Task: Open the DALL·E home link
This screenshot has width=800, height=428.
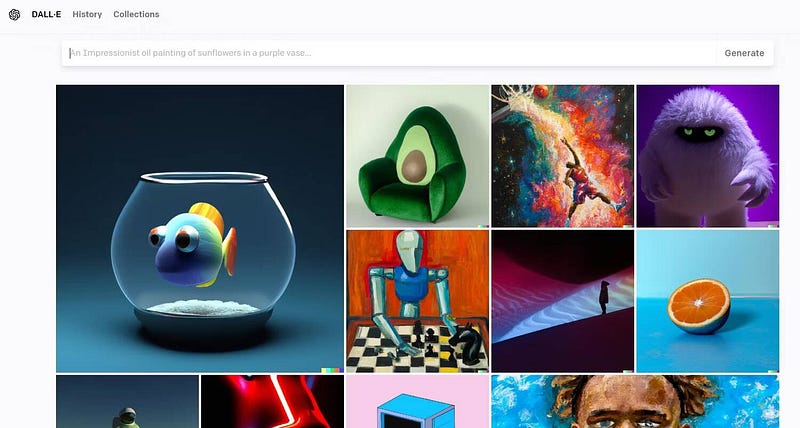Action: (x=46, y=14)
